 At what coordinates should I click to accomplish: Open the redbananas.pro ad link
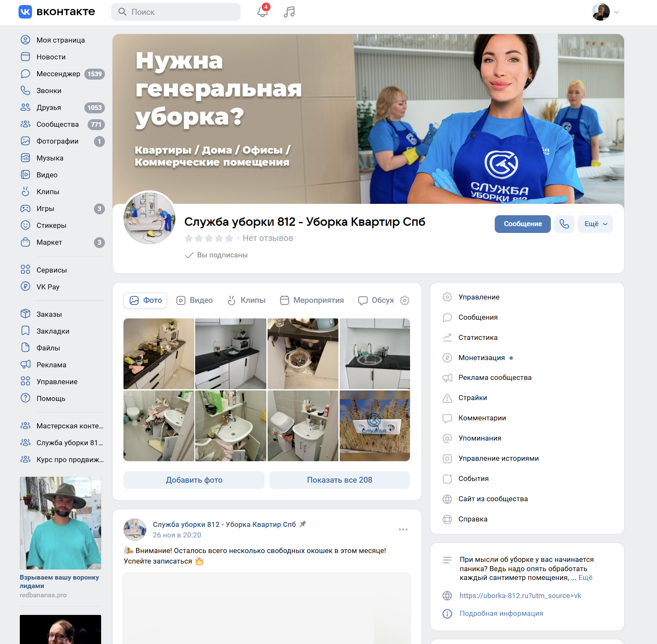pos(43,595)
